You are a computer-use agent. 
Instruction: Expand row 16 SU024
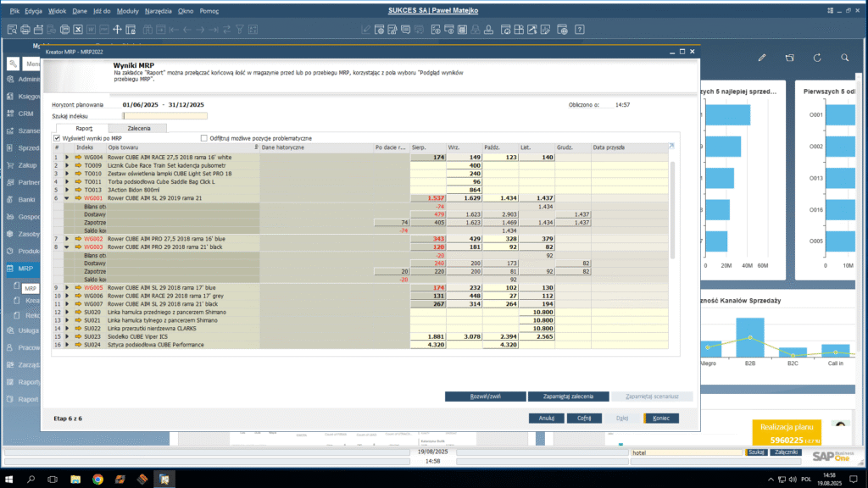click(x=67, y=345)
